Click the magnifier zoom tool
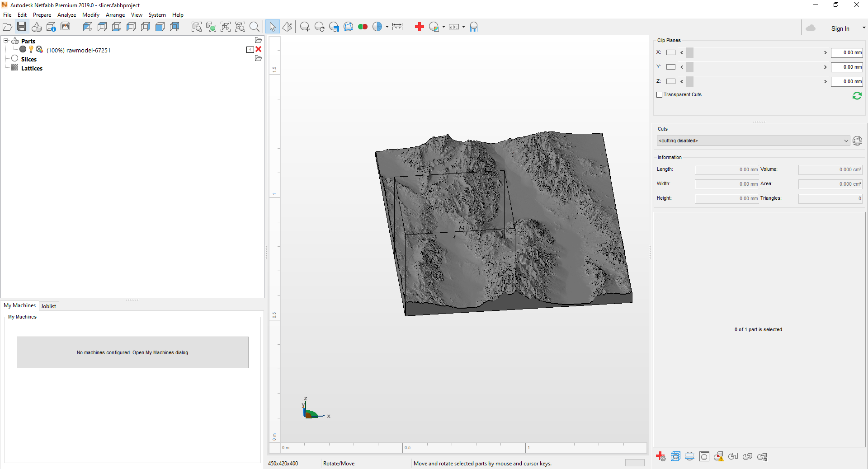Screen dimensions: 868x469 (255, 27)
